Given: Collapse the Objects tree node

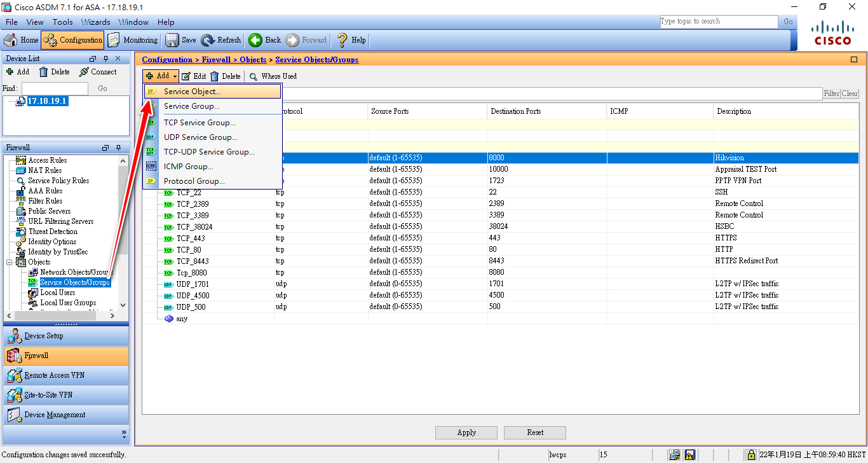Looking at the screenshot, I should click(x=10, y=261).
